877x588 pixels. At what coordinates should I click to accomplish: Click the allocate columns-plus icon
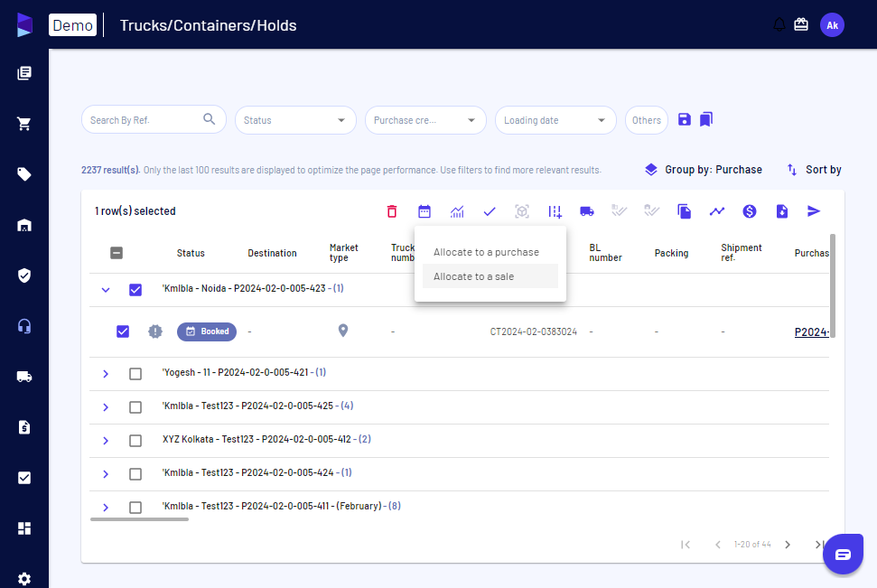pyautogui.click(x=555, y=211)
